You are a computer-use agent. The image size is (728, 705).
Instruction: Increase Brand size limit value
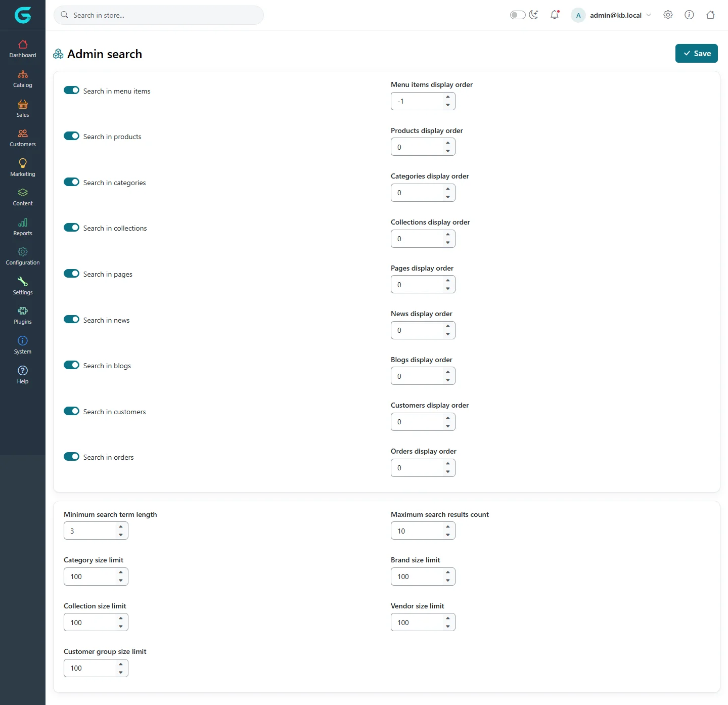pos(448,572)
